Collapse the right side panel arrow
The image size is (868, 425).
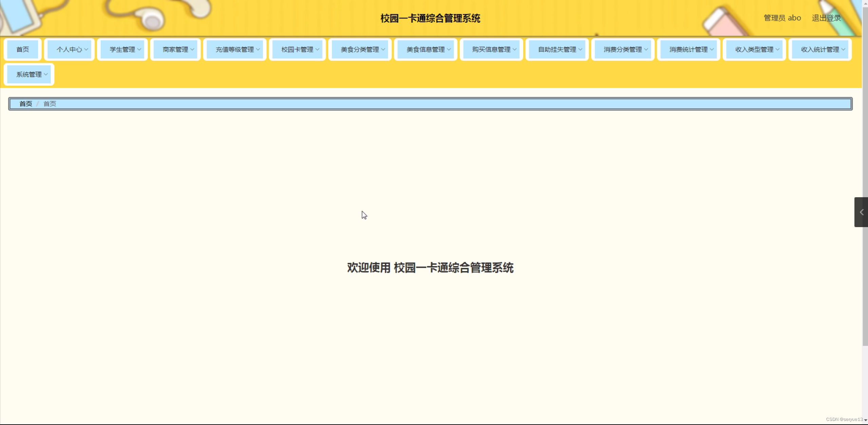pos(862,212)
